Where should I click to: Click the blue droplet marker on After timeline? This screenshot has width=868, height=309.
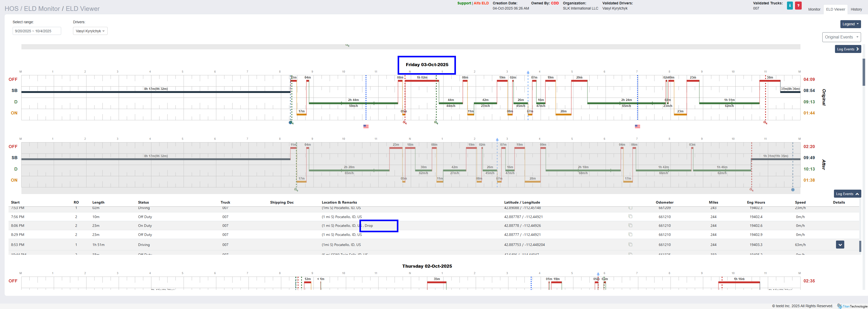coord(497,140)
